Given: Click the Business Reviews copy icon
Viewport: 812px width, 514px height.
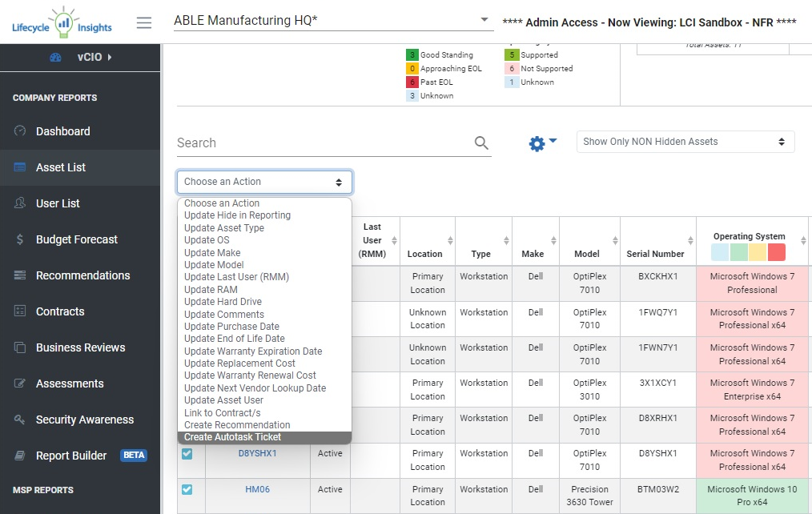Looking at the screenshot, I should [x=20, y=347].
